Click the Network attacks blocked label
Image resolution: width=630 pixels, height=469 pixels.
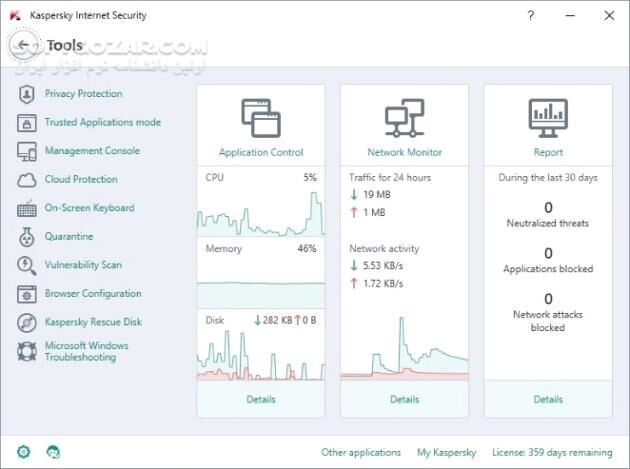548,321
